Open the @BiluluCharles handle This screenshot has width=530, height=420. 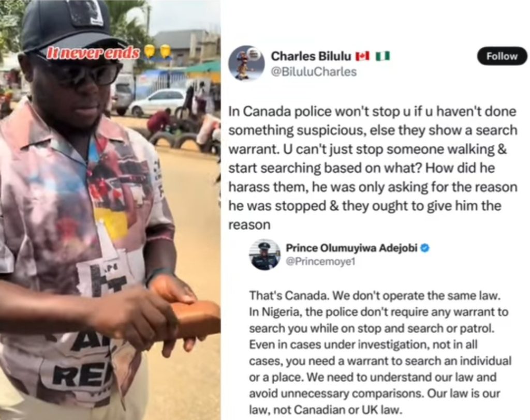tap(314, 72)
